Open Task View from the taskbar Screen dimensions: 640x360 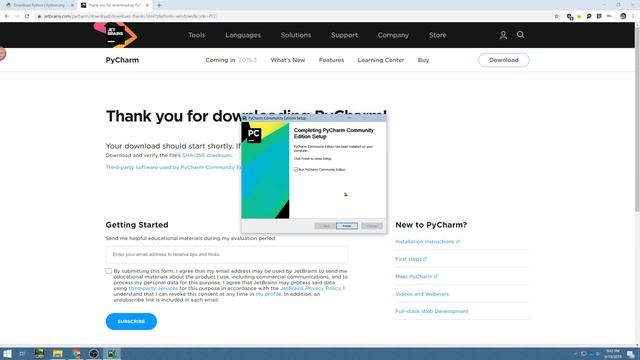coord(22,353)
